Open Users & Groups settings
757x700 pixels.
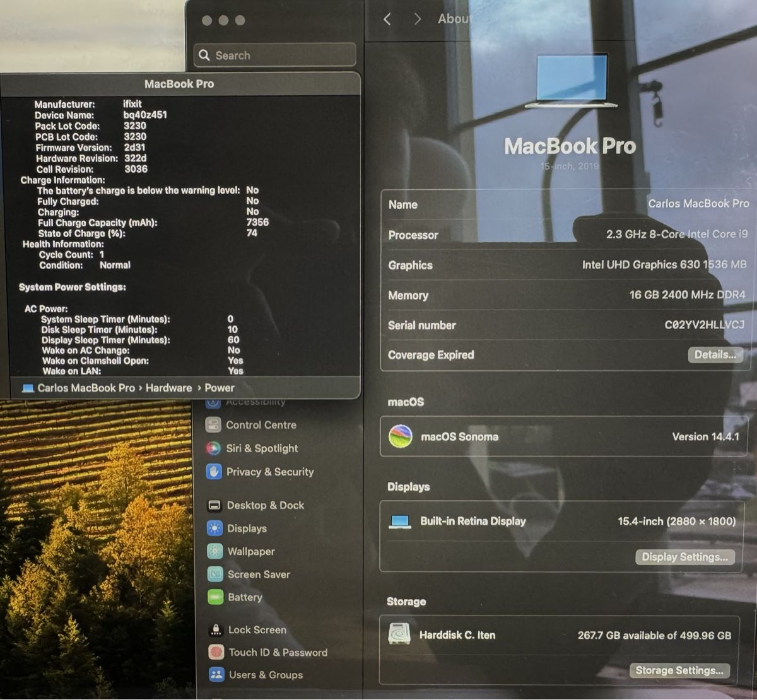(x=256, y=675)
